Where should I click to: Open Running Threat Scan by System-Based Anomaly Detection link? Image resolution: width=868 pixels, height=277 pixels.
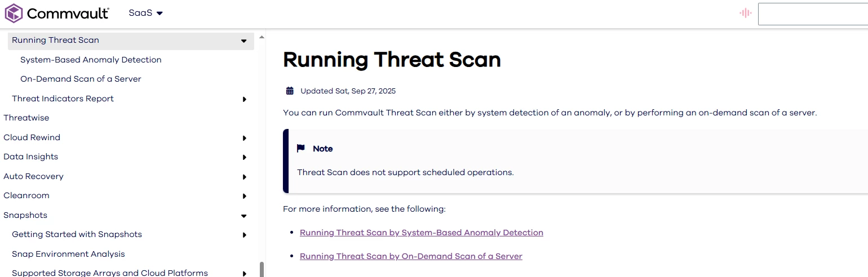(421, 233)
